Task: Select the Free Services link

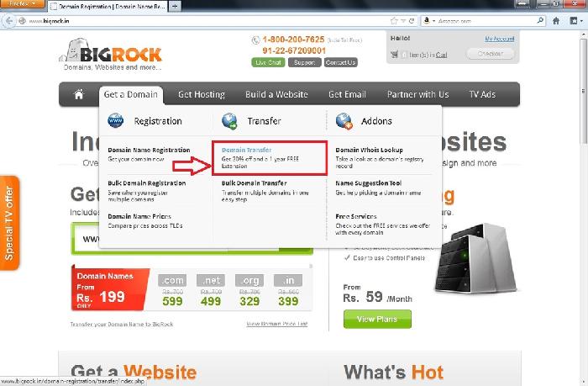Action: click(x=356, y=217)
